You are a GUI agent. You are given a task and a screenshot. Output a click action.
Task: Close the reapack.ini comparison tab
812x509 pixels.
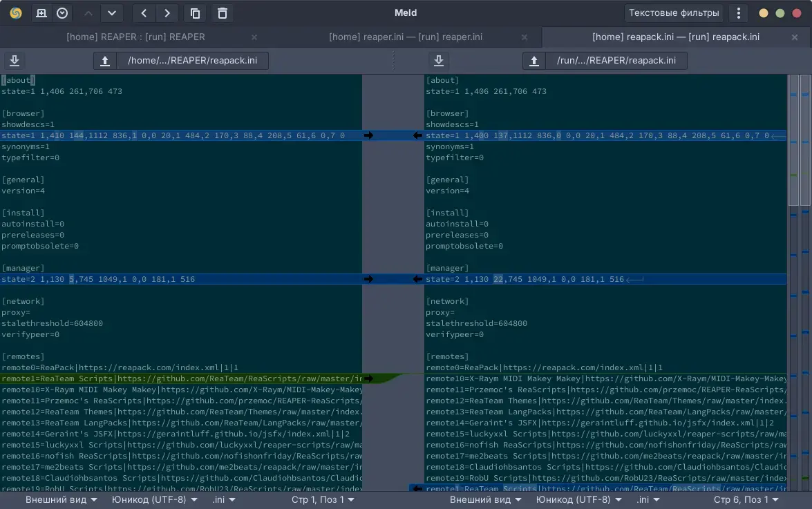795,37
